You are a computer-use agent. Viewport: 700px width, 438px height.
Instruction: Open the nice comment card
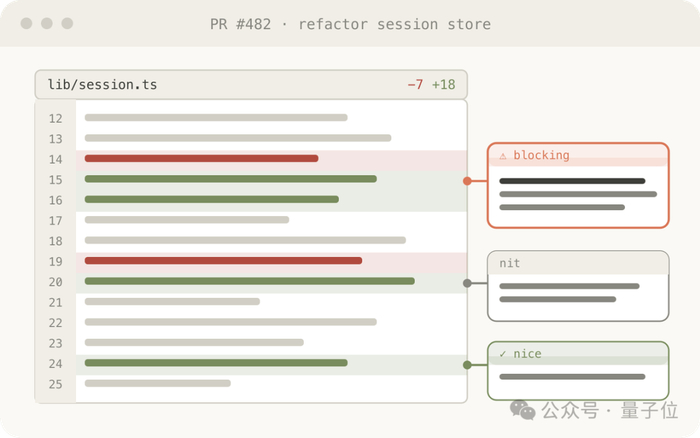(x=578, y=371)
